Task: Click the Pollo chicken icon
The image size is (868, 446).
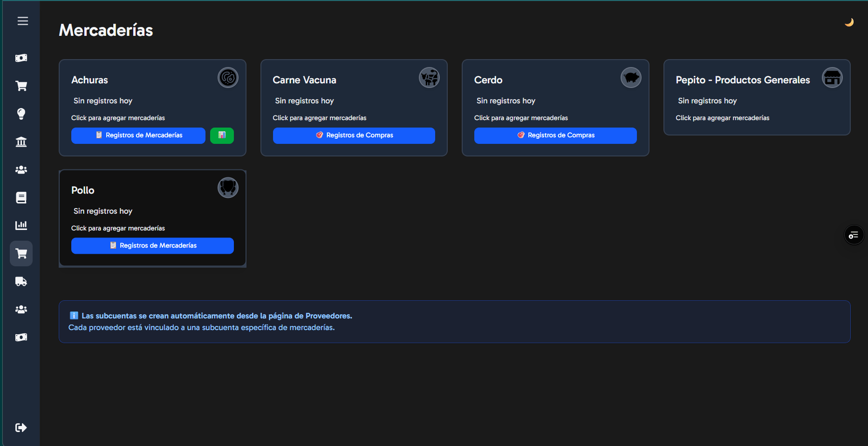Action: pyautogui.click(x=228, y=188)
